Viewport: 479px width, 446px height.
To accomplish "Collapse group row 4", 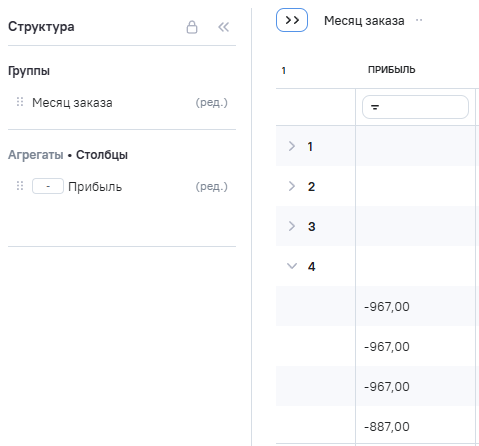I will [x=292, y=266].
